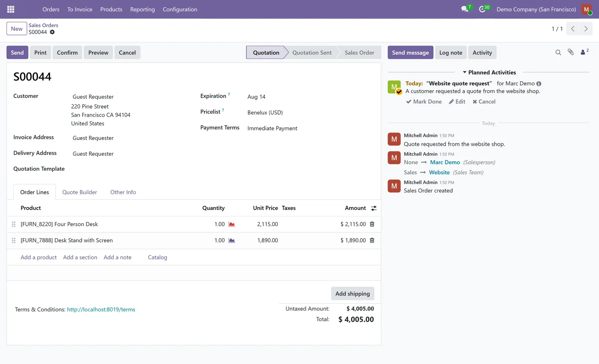This screenshot has width=599, height=364.
Task: Open the user avatar menu in top bar
Action: [587, 9]
